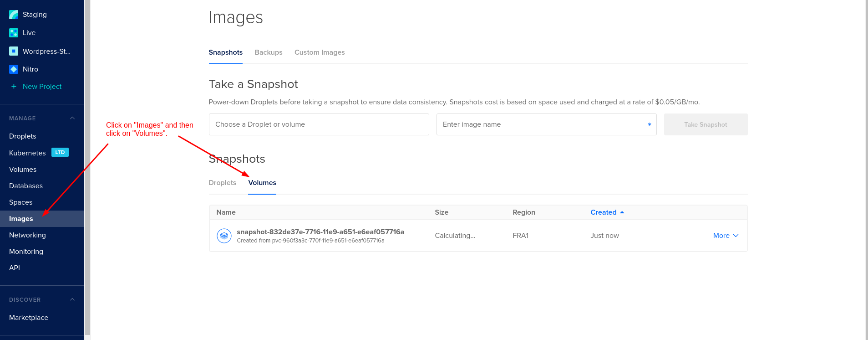Switch to the Custom Images tab
The height and width of the screenshot is (340, 868).
(x=320, y=52)
